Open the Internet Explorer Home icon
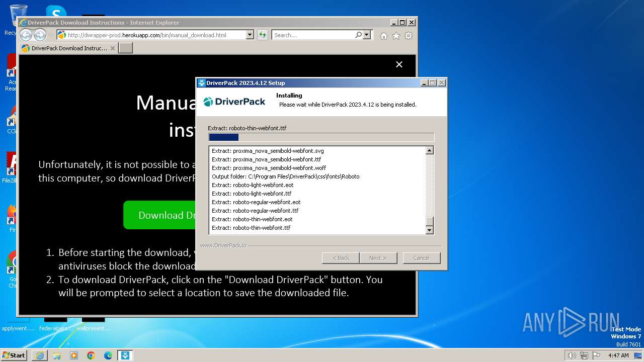The width and height of the screenshot is (644, 362). (x=384, y=36)
